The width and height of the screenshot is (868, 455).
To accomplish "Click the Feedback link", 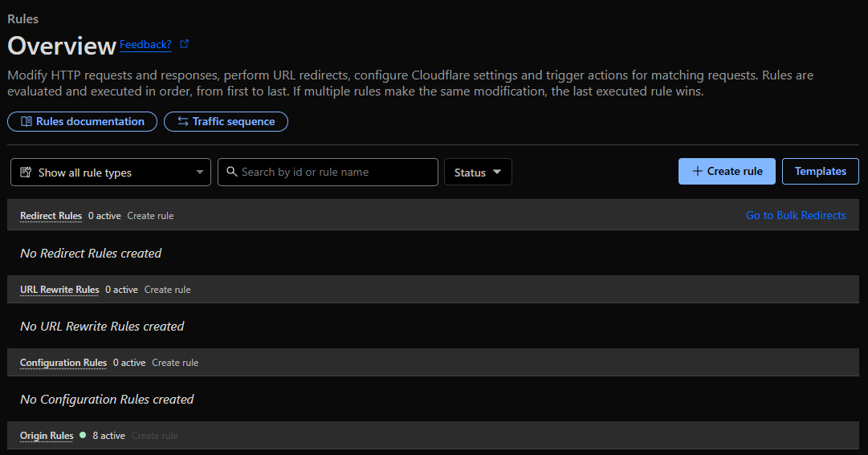I will click(x=145, y=45).
